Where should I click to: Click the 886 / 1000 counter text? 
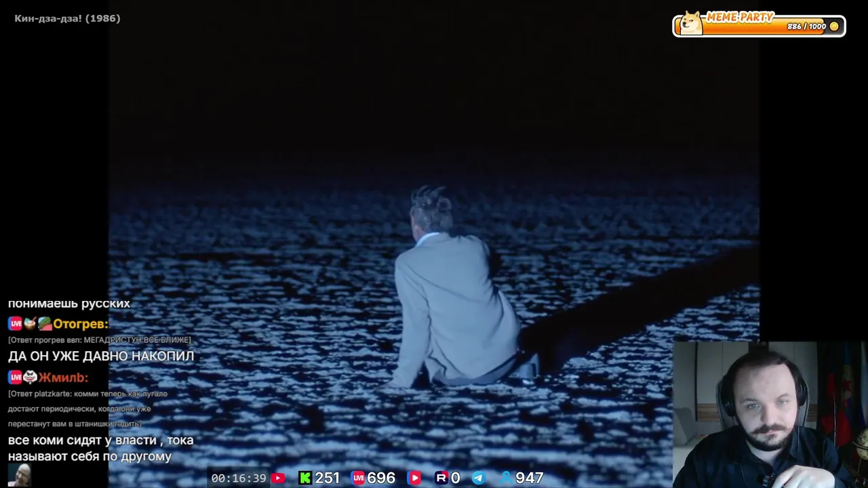[x=807, y=26]
